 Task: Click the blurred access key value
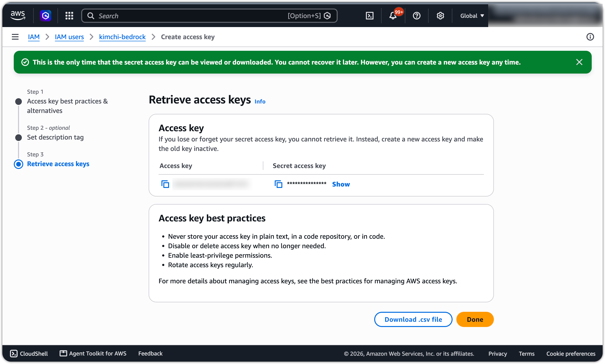click(x=212, y=184)
